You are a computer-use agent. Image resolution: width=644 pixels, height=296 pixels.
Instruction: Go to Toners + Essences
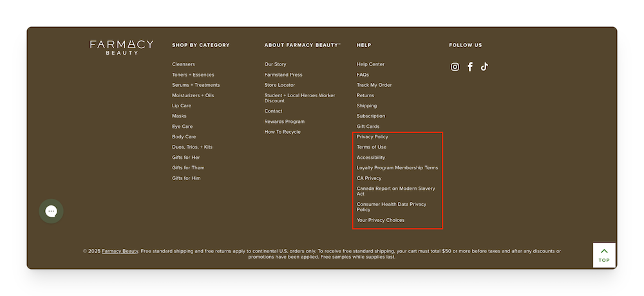(193, 75)
